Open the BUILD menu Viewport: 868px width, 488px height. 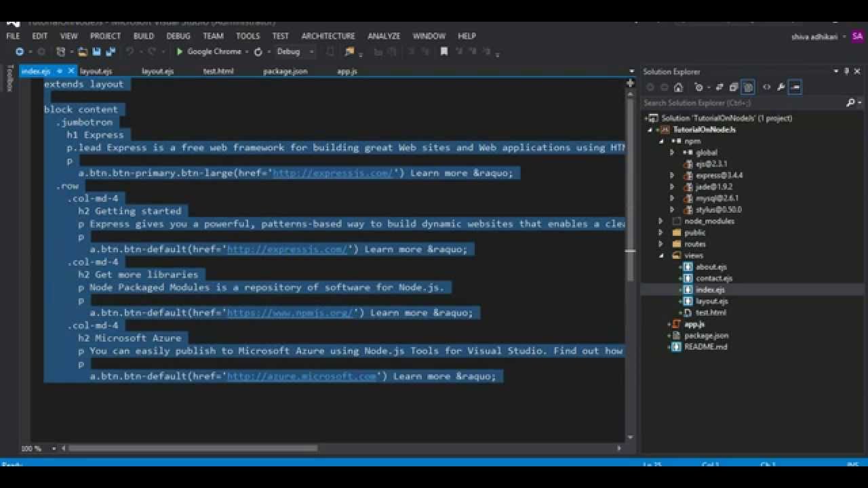(x=144, y=36)
